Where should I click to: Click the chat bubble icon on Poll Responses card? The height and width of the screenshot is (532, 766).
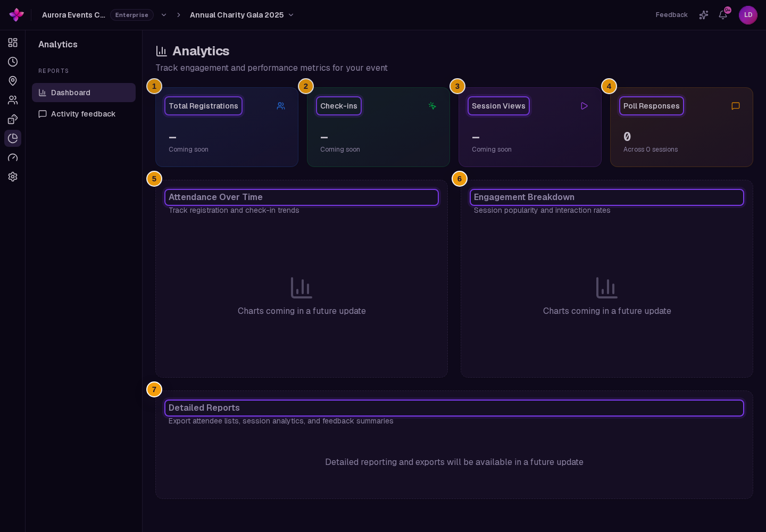[x=736, y=106]
